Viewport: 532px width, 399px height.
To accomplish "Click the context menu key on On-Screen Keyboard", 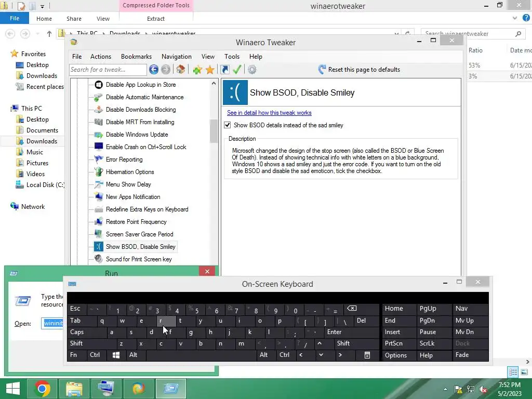I will 367,355.
